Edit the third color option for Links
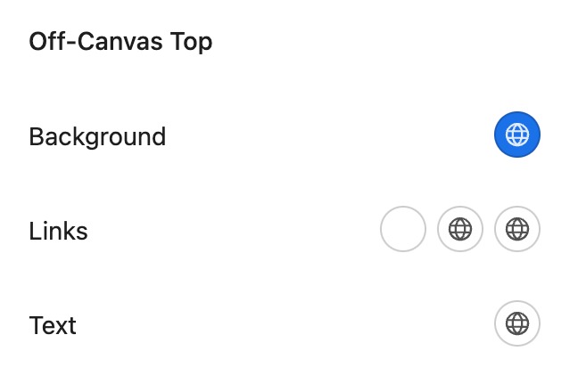This screenshot has height=392, width=578. (x=516, y=229)
